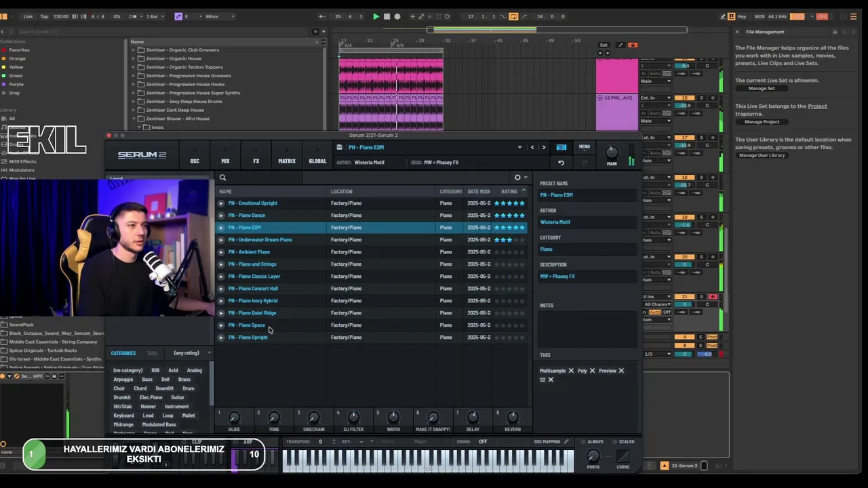Remove the Poly tag

pyautogui.click(x=592, y=371)
